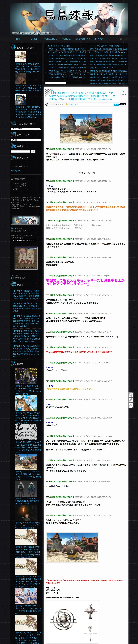Click the cat mount thumbnail in popular articles
Viewport: 138px width, 644px height.
(26, 403)
